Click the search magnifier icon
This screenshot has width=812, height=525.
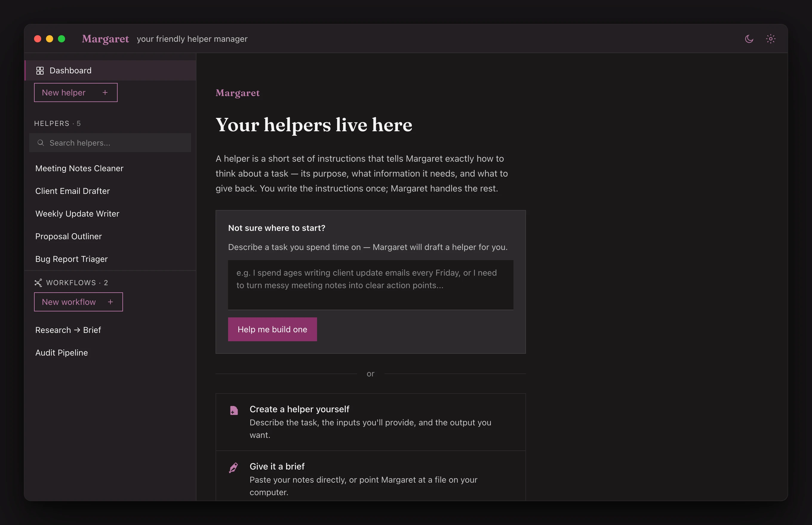click(41, 143)
